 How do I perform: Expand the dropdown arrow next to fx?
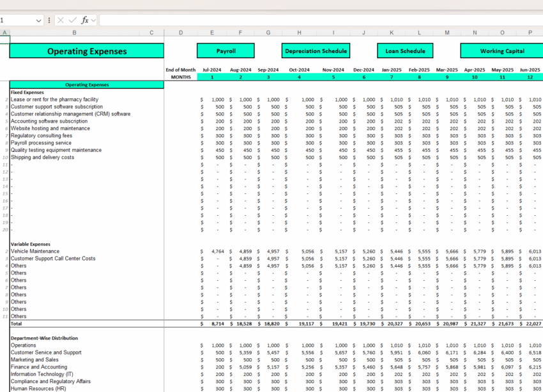click(x=94, y=20)
